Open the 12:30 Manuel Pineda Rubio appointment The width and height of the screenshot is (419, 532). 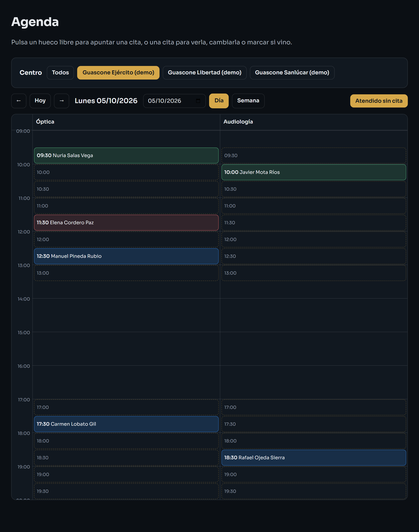pos(126,256)
